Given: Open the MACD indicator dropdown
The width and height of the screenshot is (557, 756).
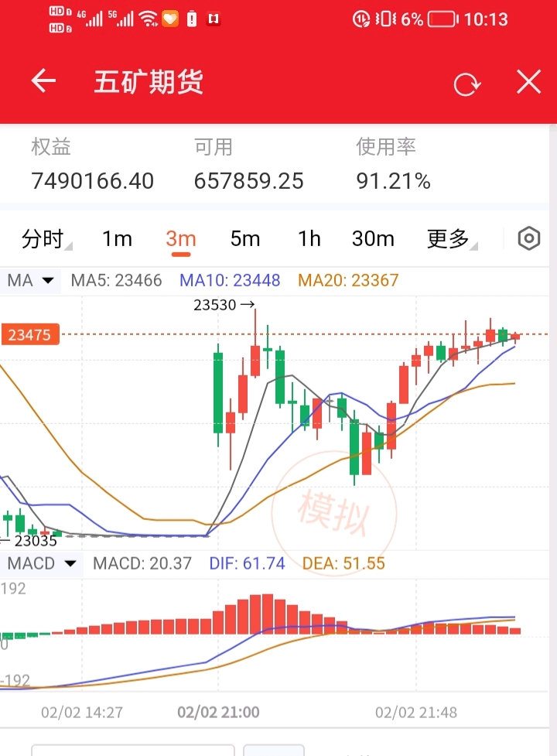Looking at the screenshot, I should (42, 563).
